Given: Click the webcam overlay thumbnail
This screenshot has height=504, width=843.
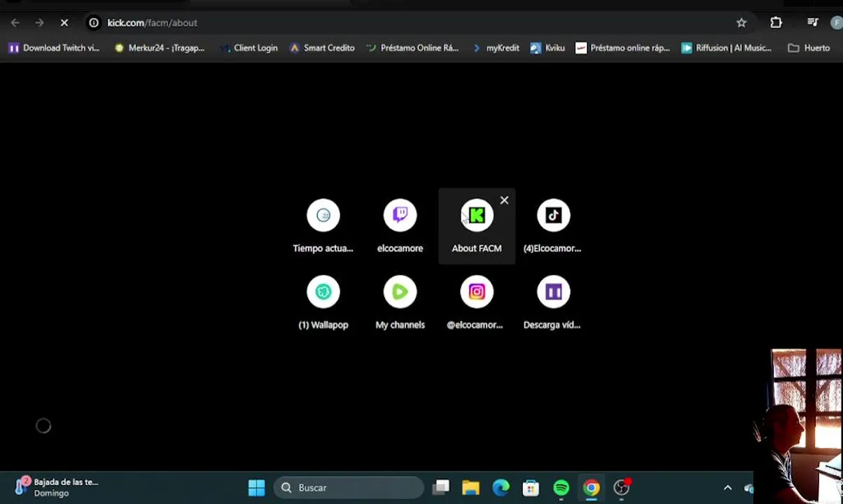Looking at the screenshot, I should [798, 426].
